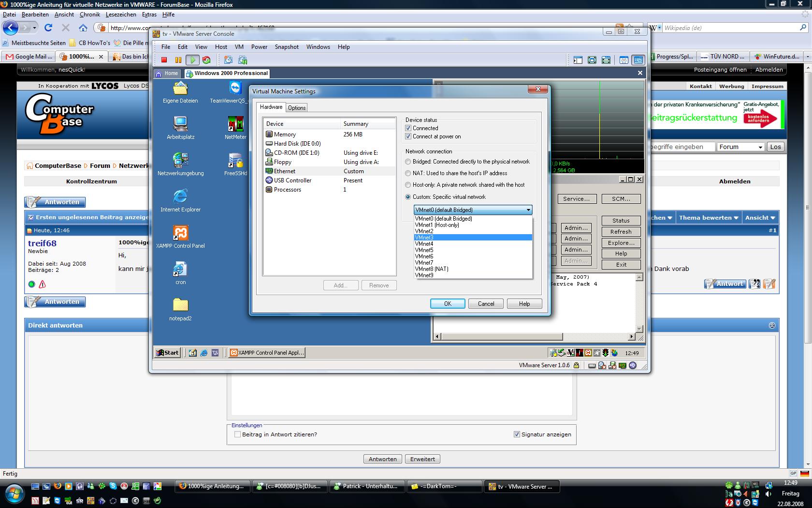The width and height of the screenshot is (812, 508).
Task: Choose VMnet9 from the network list
Action: (x=473, y=275)
